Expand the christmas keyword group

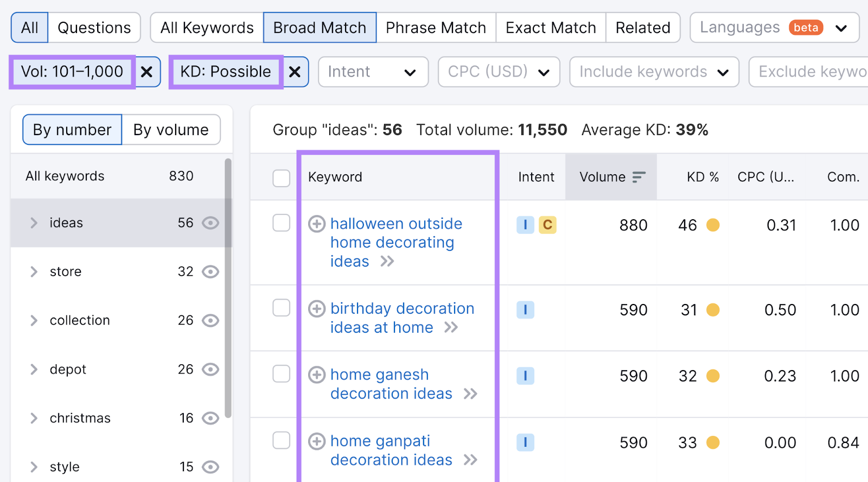(34, 418)
